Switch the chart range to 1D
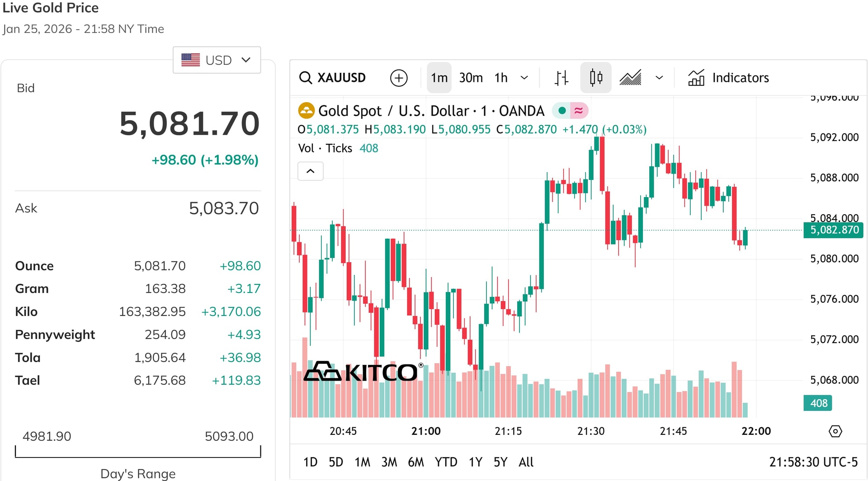The height and width of the screenshot is (481, 868). [310, 462]
